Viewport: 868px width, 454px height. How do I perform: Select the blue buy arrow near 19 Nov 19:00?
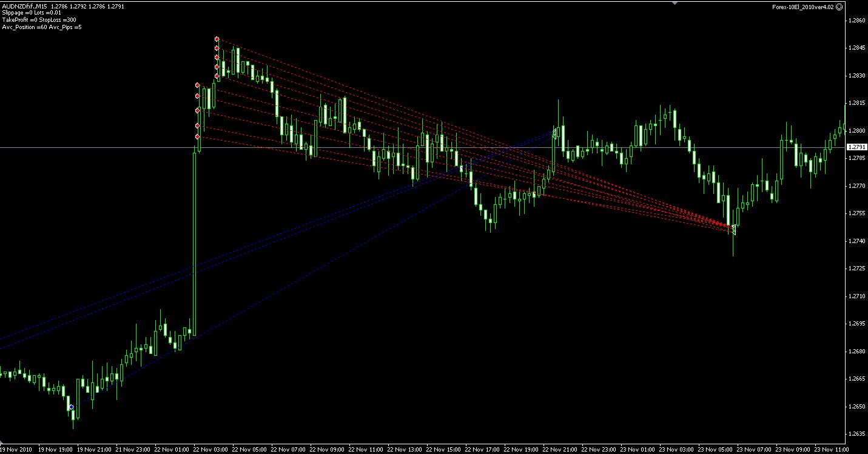pyautogui.click(x=71, y=407)
